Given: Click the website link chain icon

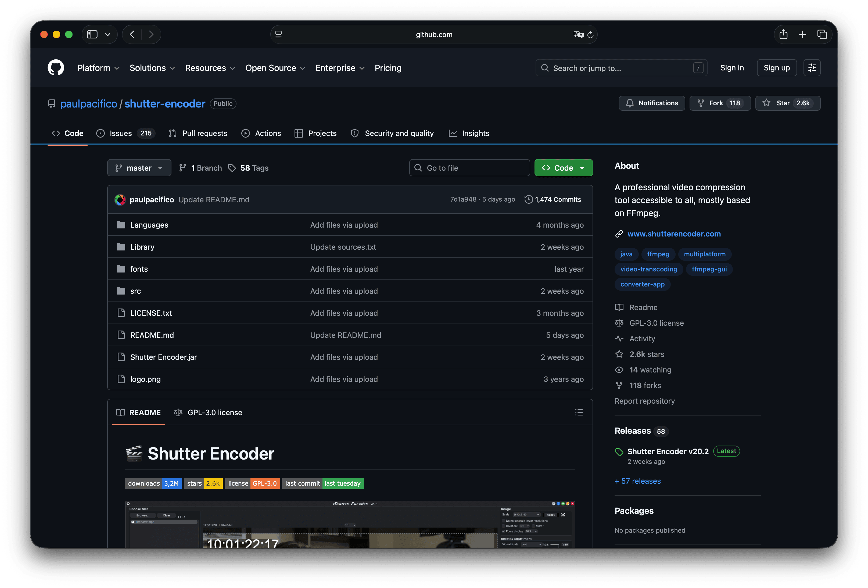Looking at the screenshot, I should pos(619,234).
